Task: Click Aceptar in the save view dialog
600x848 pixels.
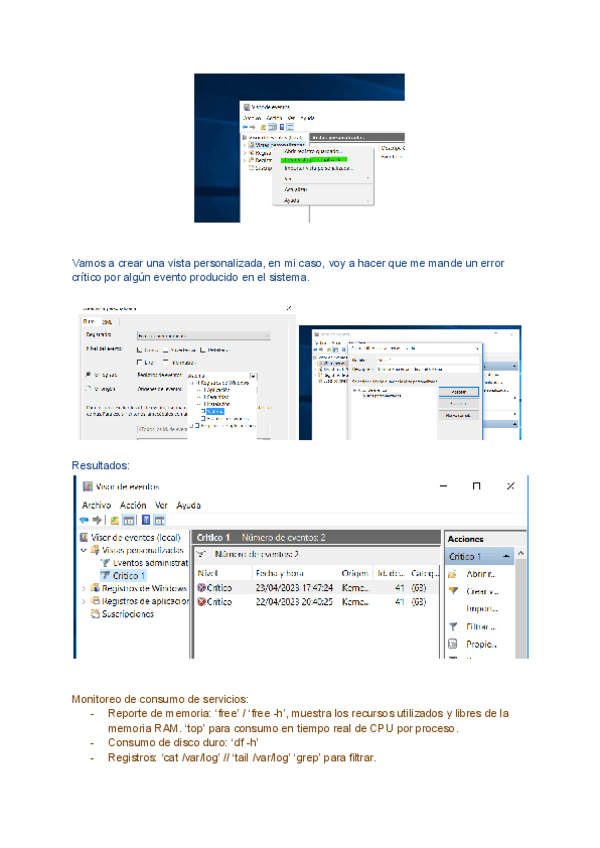Action: tap(458, 392)
